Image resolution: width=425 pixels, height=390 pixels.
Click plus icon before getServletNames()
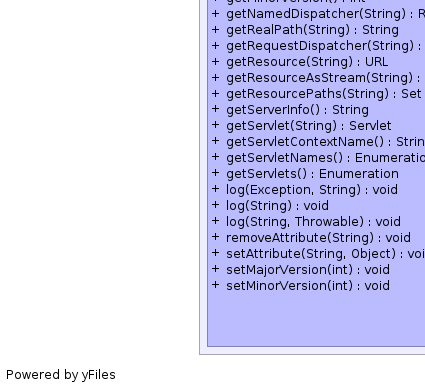point(216,157)
